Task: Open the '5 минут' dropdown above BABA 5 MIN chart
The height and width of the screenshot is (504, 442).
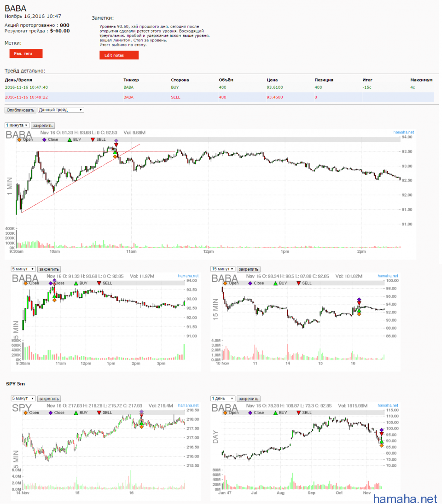Action: [x=23, y=269]
